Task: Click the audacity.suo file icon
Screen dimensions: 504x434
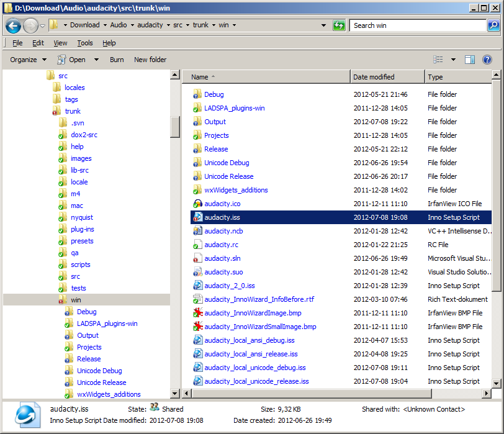Action: pos(197,272)
